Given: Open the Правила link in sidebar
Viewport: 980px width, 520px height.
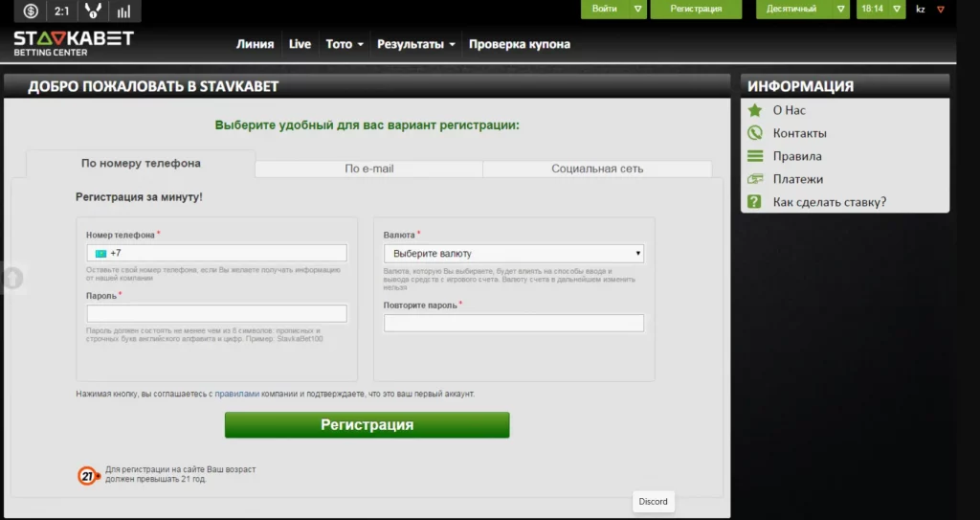Looking at the screenshot, I should coord(797,156).
